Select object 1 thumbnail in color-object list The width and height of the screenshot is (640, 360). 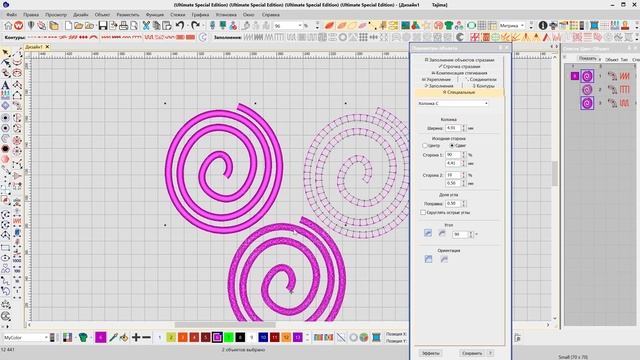[x=587, y=76]
